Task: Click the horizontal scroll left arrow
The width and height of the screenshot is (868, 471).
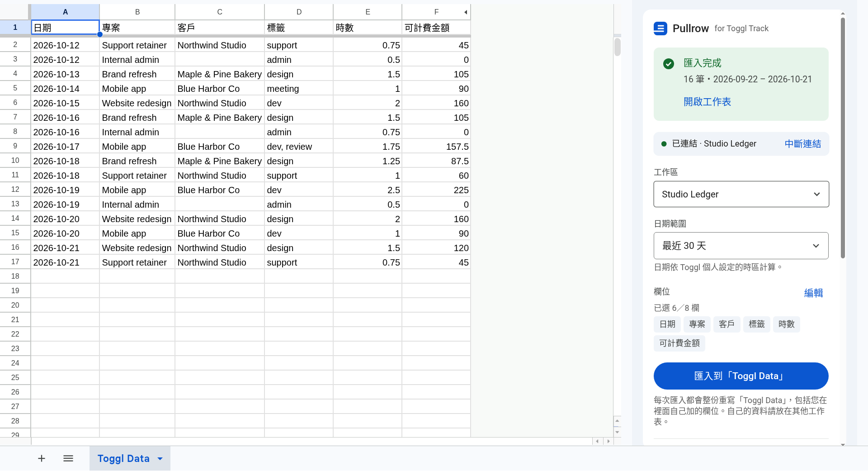Action: pos(598,441)
